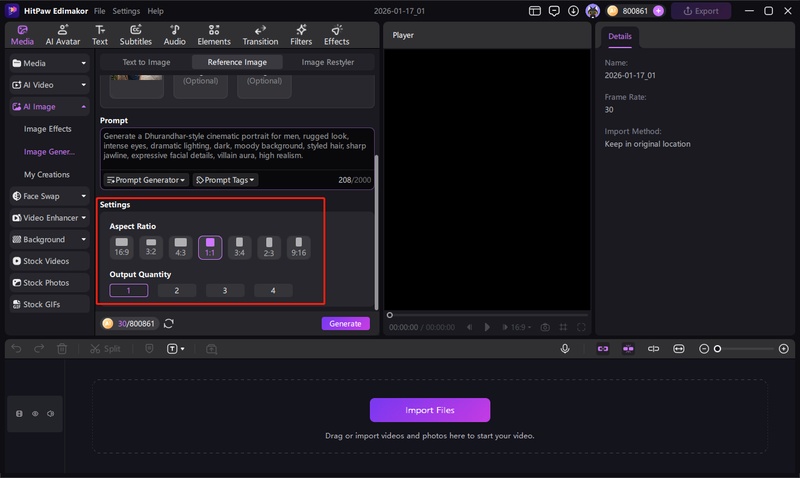
Task: Open the AI Avatar tool tab
Action: click(63, 35)
